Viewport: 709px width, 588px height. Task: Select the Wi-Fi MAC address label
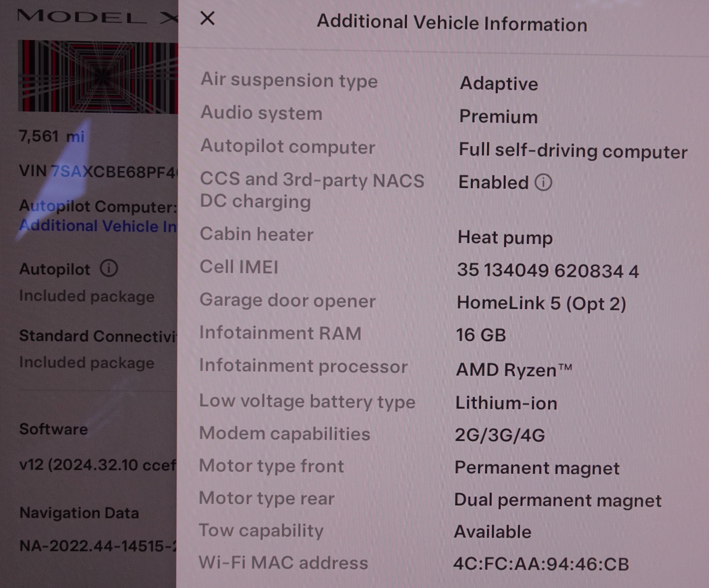click(283, 563)
